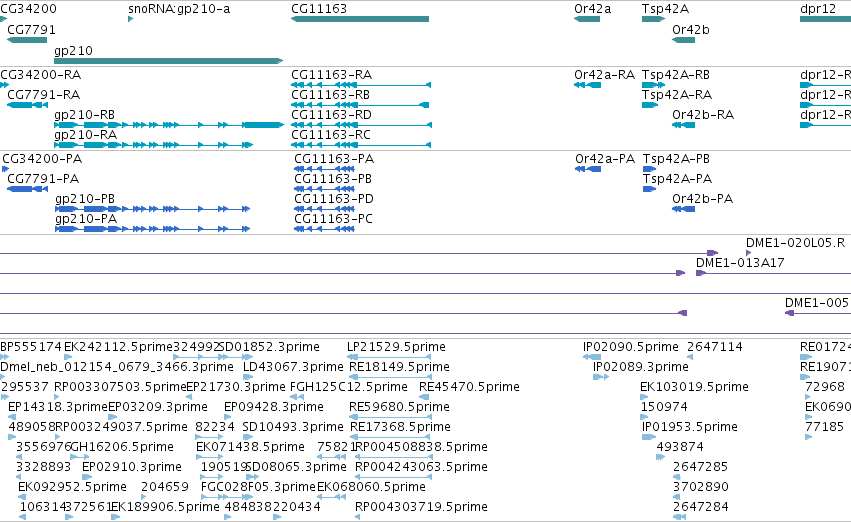This screenshot has height=522, width=851.
Task: Select the CG7791-PA protein label
Action: pyautogui.click(x=43, y=179)
